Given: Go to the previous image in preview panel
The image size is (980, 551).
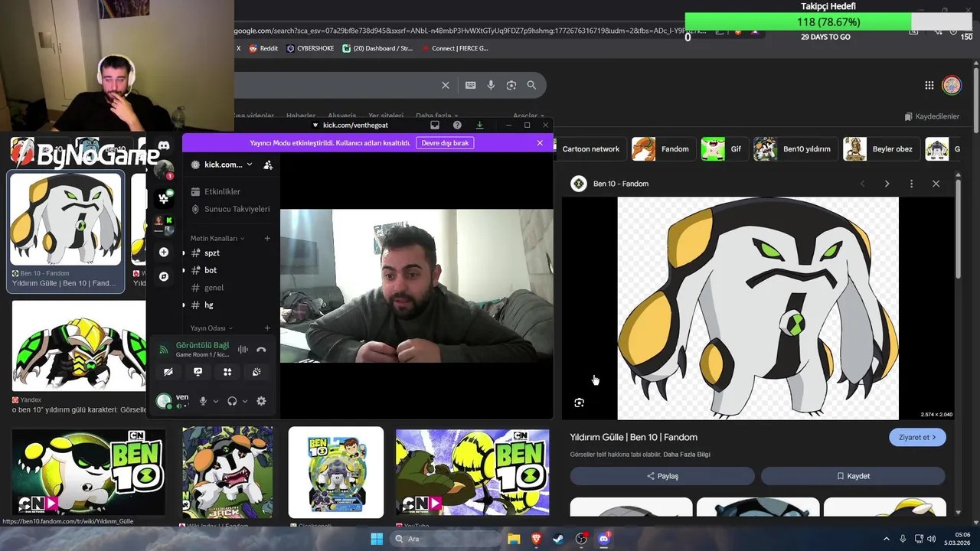Looking at the screenshot, I should point(862,184).
